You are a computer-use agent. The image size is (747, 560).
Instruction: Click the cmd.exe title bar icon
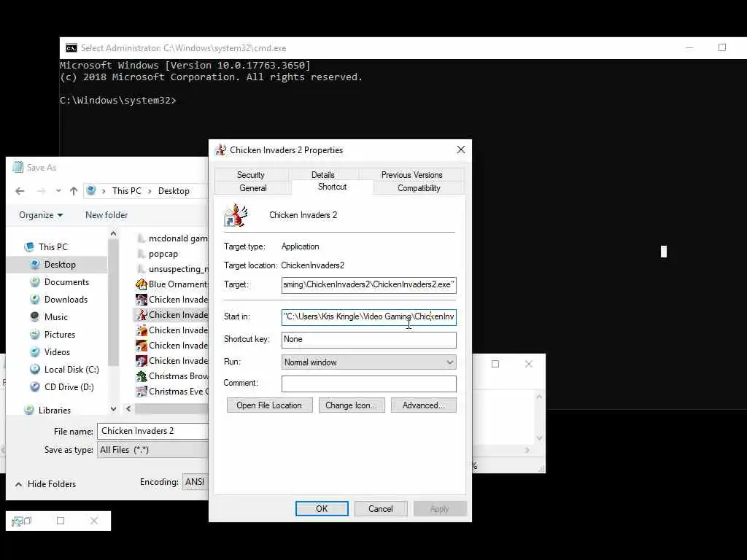click(x=71, y=48)
